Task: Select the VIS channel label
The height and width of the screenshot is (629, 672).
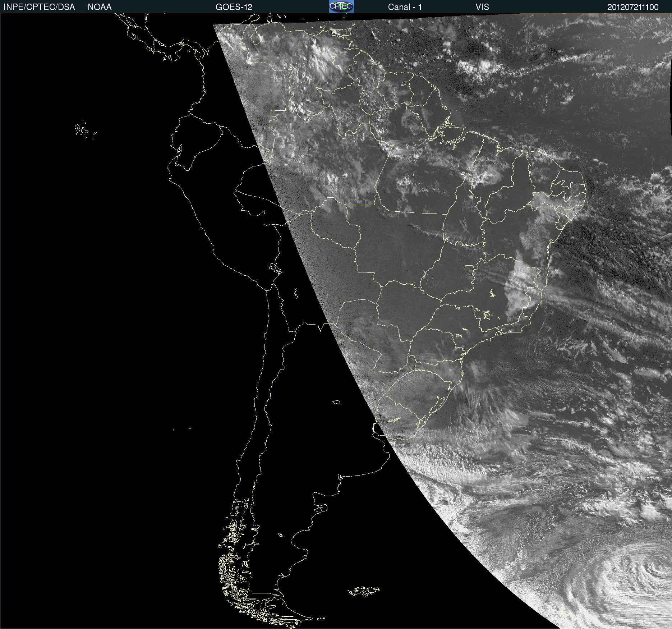Action: click(482, 7)
